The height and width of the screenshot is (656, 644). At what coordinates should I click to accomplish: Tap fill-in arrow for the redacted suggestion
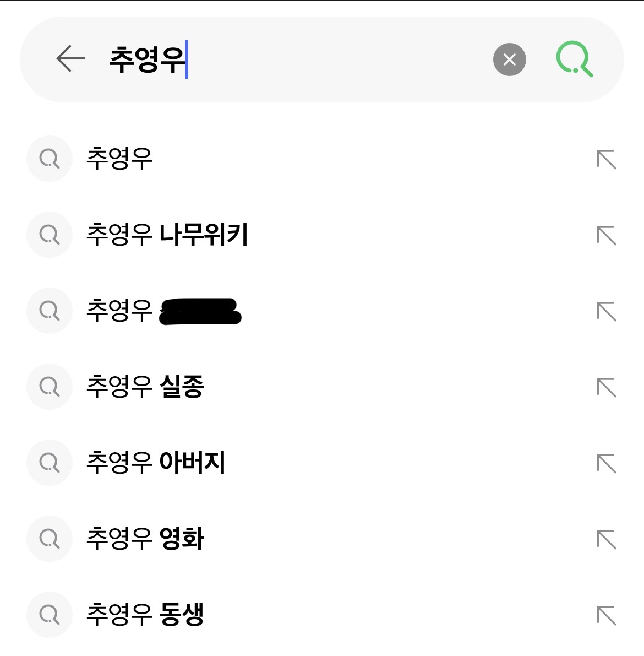pos(607,312)
